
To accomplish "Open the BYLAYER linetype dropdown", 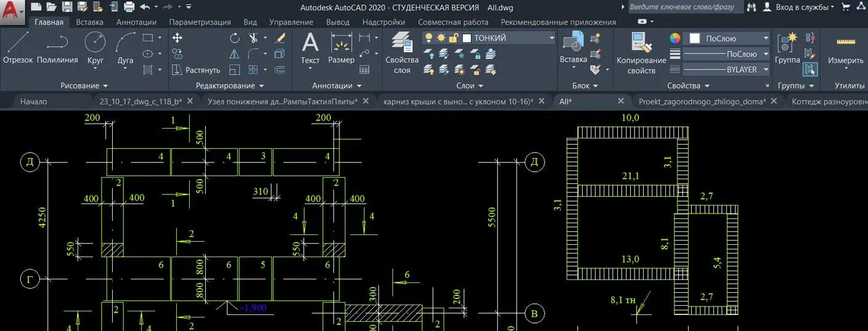I will point(766,70).
